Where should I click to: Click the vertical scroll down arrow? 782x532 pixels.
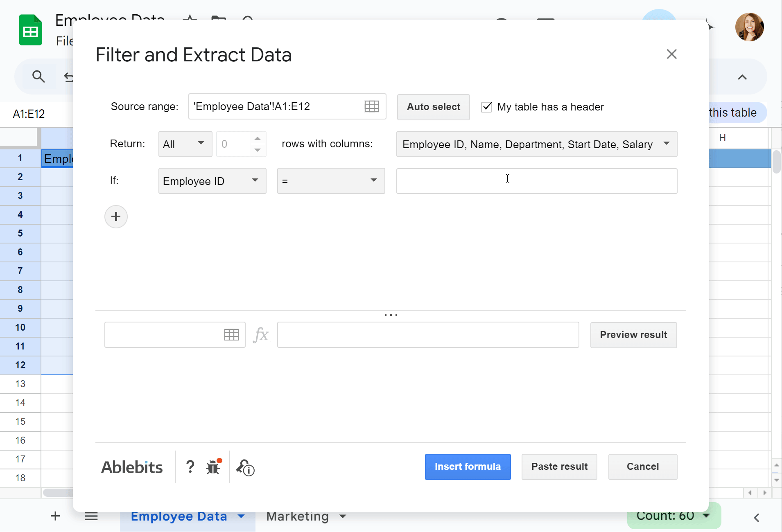point(777,480)
